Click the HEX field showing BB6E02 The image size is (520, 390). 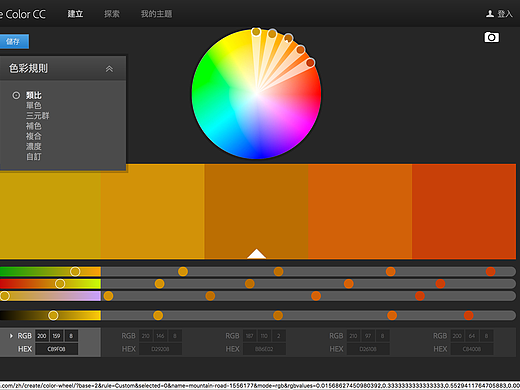click(264, 349)
